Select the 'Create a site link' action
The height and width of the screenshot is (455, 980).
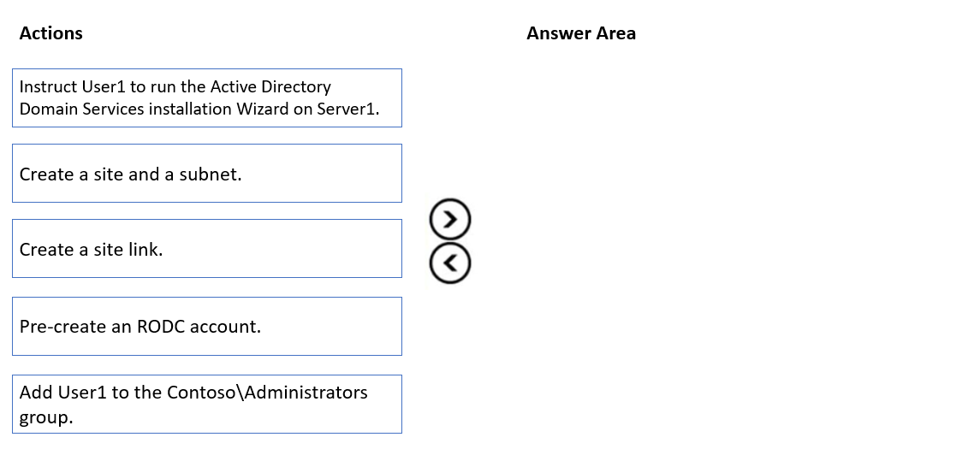(x=206, y=249)
